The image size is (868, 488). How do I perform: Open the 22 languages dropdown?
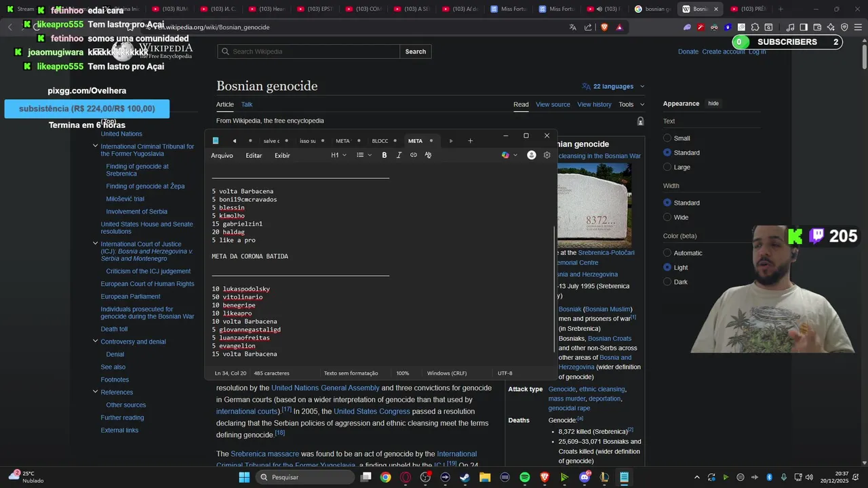click(613, 86)
